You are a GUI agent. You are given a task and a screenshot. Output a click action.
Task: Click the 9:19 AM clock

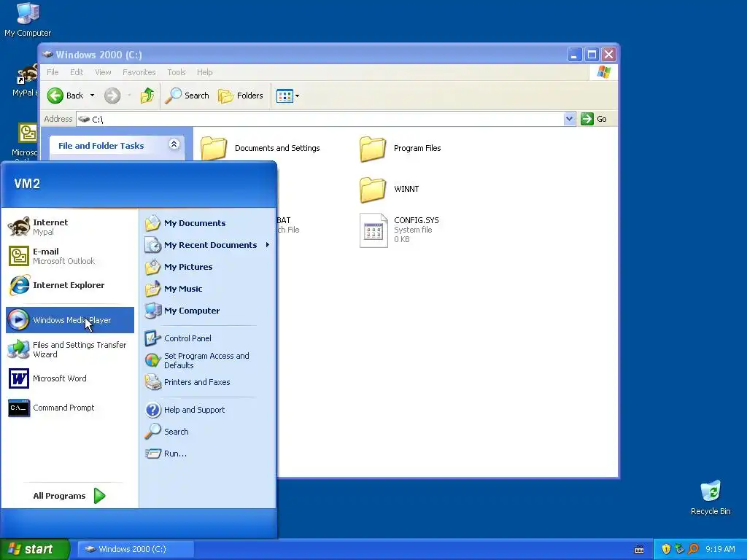(720, 549)
